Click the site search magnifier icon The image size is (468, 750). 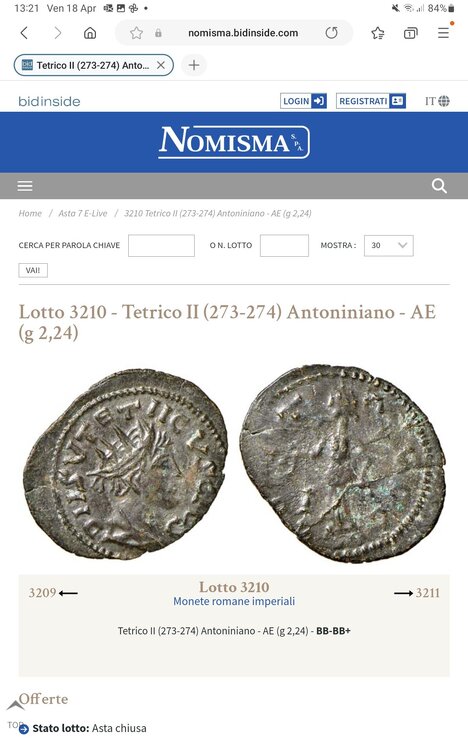pos(439,186)
